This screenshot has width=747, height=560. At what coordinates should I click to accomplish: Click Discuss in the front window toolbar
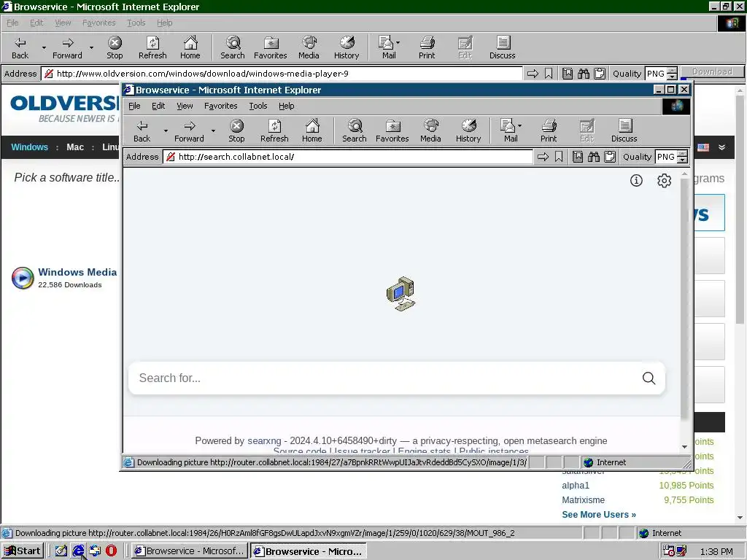[624, 131]
